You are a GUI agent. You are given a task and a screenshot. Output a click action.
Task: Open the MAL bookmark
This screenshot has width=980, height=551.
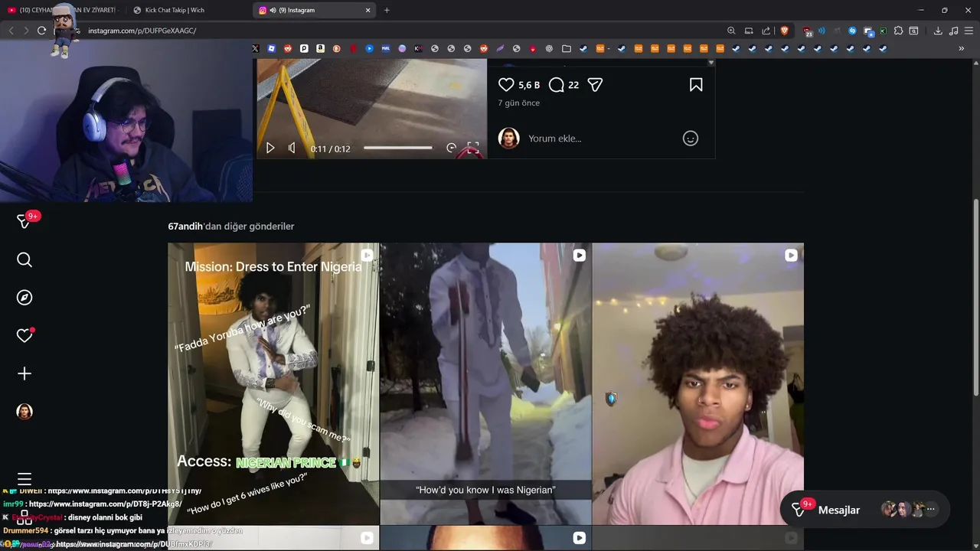(385, 48)
